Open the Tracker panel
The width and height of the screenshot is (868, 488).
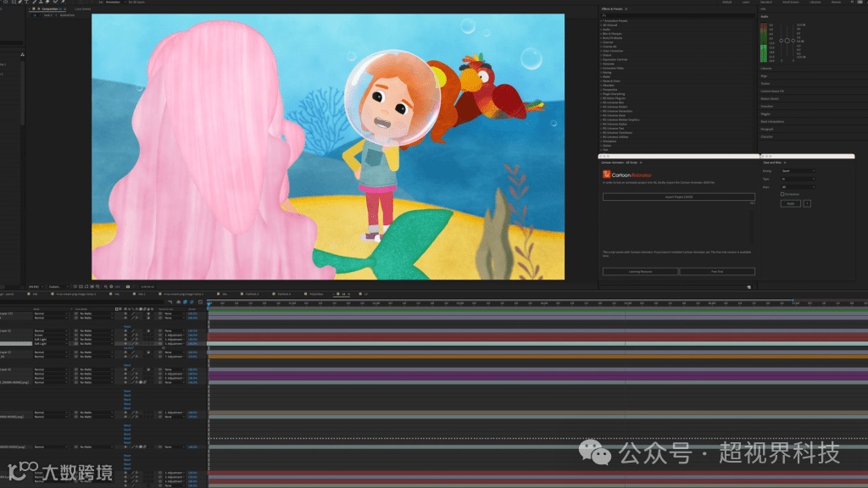point(765,84)
